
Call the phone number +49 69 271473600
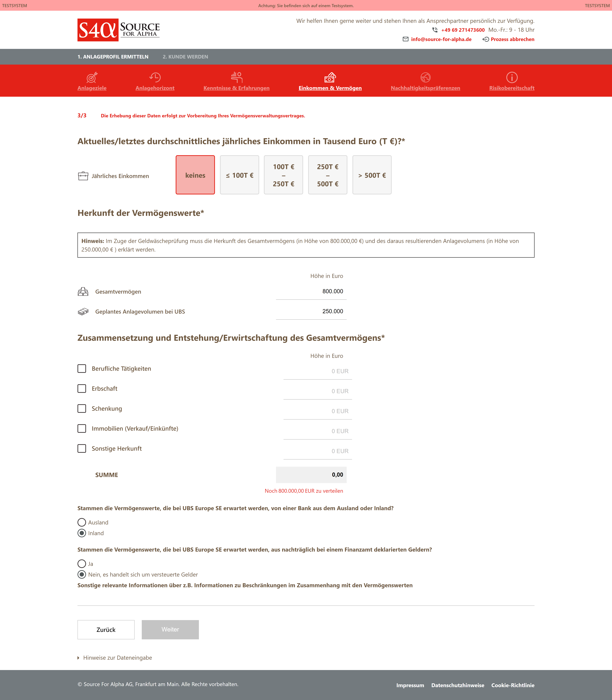pos(463,30)
